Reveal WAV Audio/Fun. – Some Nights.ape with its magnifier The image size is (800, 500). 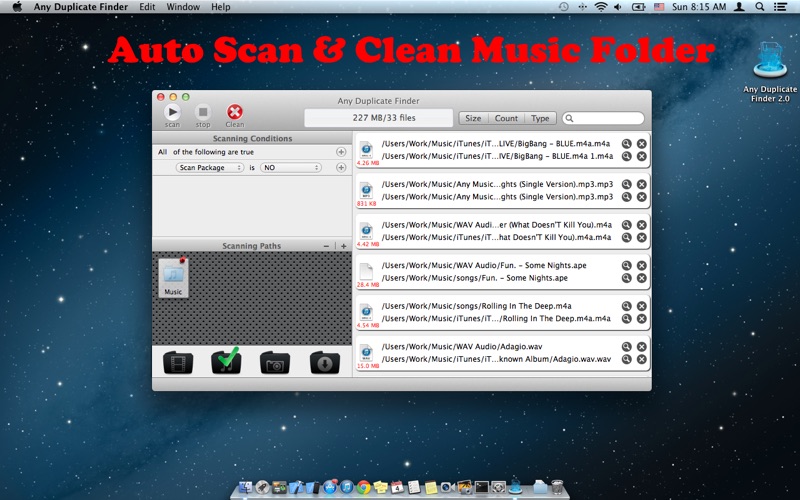point(627,265)
